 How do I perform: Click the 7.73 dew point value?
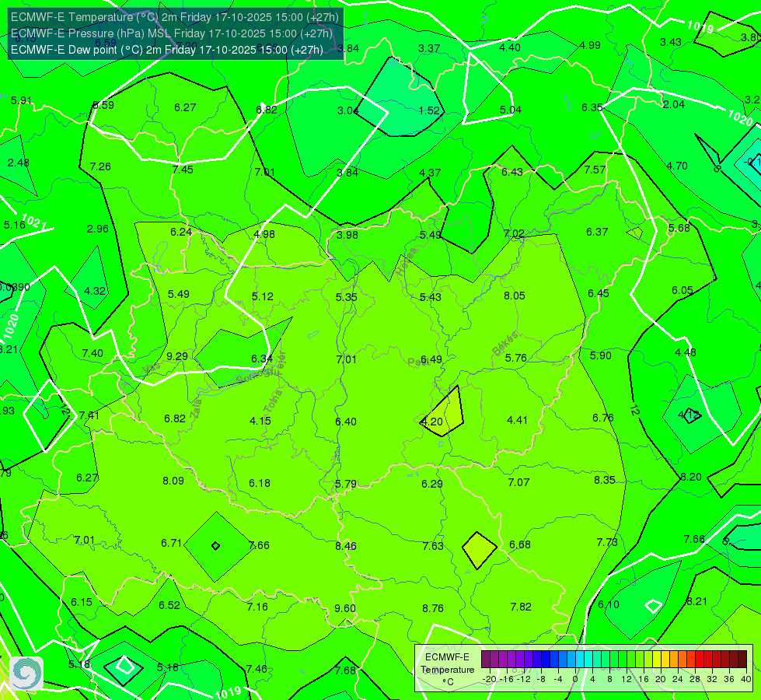[x=607, y=542]
